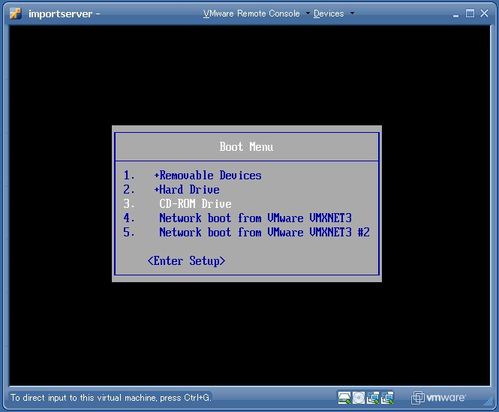Expand the arrow beside the Devices menu

tap(352, 13)
